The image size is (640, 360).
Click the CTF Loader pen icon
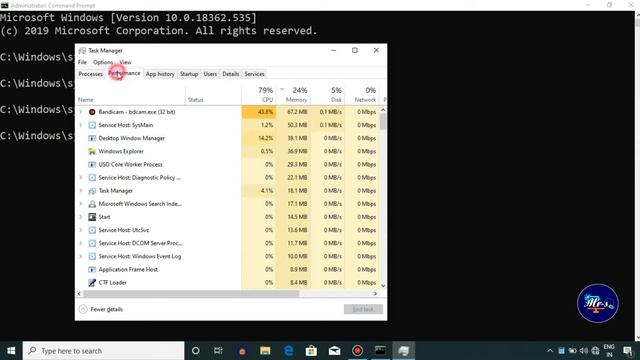pyautogui.click(x=92, y=282)
